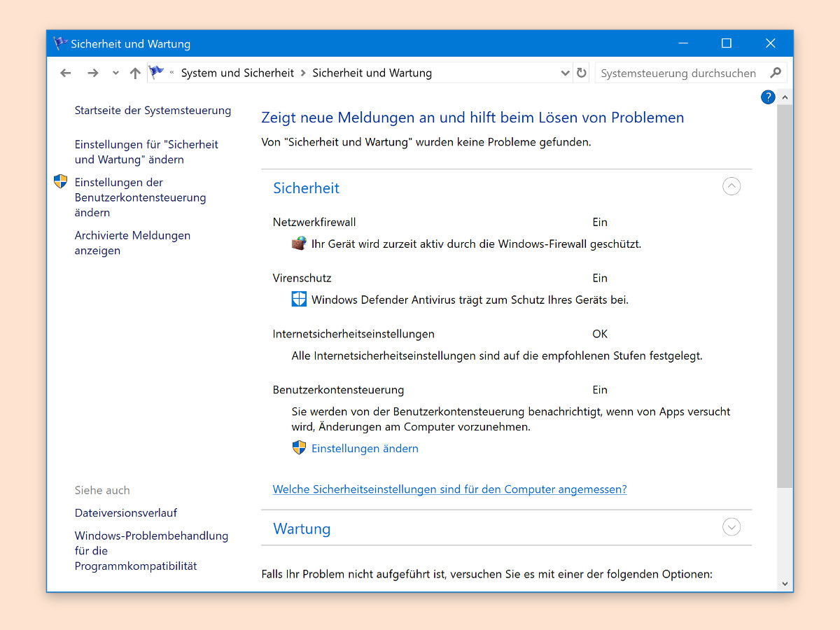This screenshot has width=840, height=630.
Task: Go forward with the forward arrow
Action: coord(92,73)
